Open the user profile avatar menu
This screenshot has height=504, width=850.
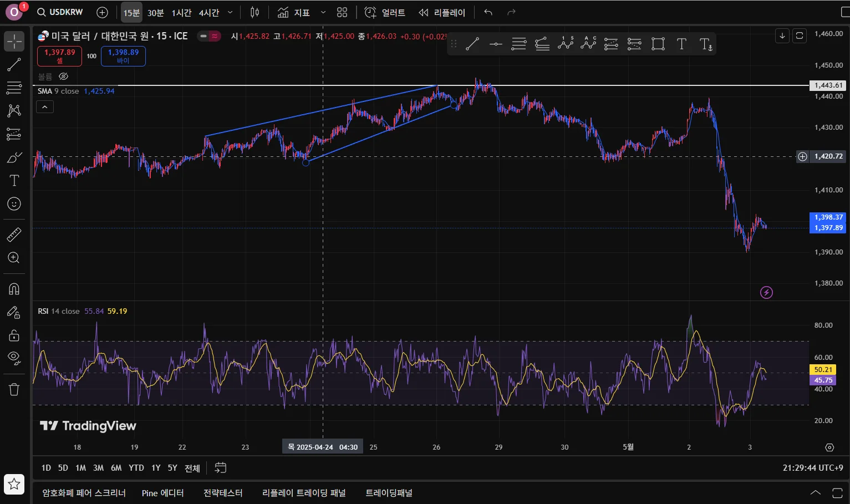(14, 12)
